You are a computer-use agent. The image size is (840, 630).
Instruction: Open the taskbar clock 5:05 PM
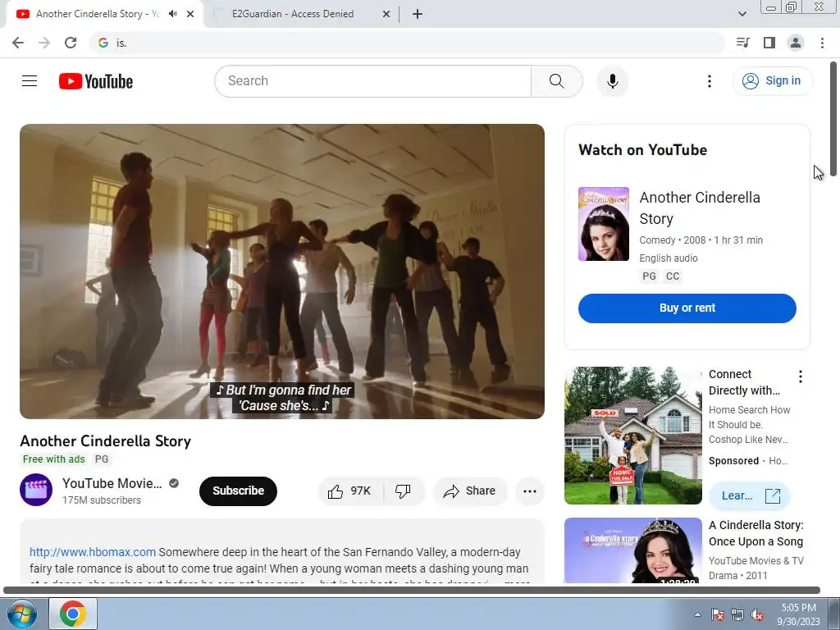tap(798, 614)
